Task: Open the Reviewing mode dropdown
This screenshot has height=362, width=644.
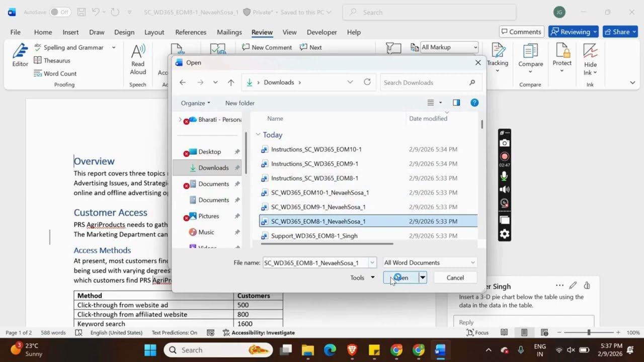Action: [x=574, y=32]
